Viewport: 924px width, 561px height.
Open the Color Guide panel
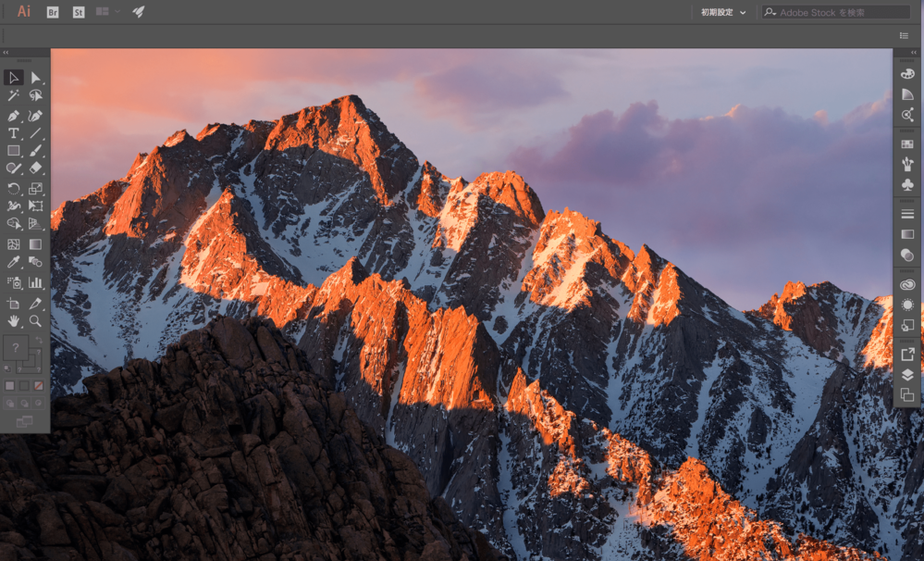pos(907,94)
